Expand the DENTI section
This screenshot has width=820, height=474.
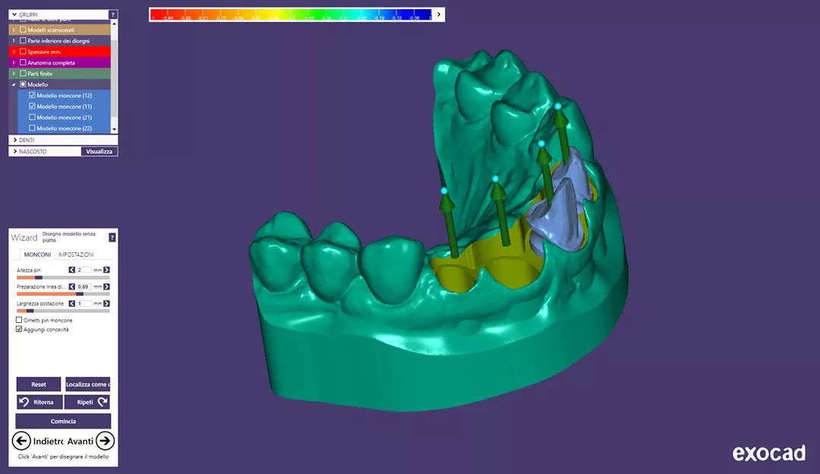(x=14, y=140)
